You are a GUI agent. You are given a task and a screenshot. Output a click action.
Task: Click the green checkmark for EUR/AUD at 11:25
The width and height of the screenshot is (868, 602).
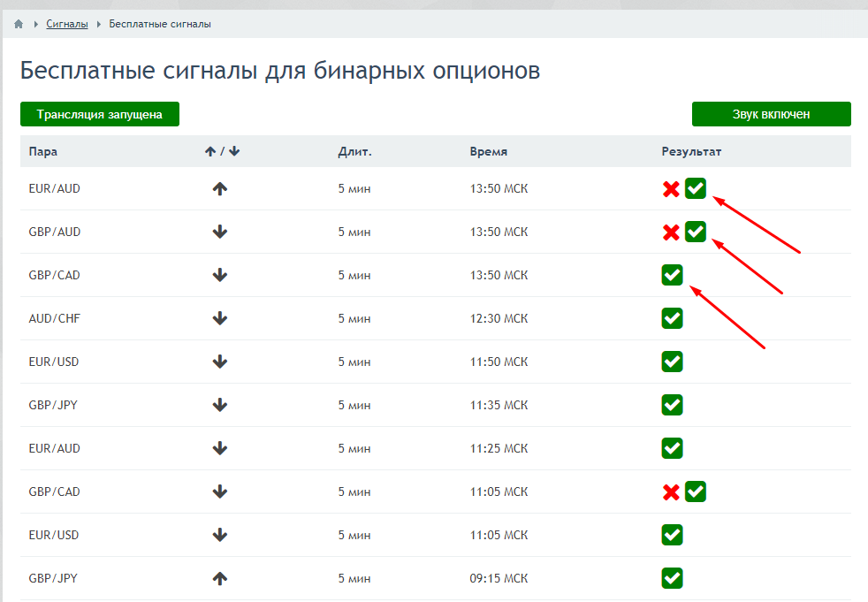pyautogui.click(x=672, y=448)
